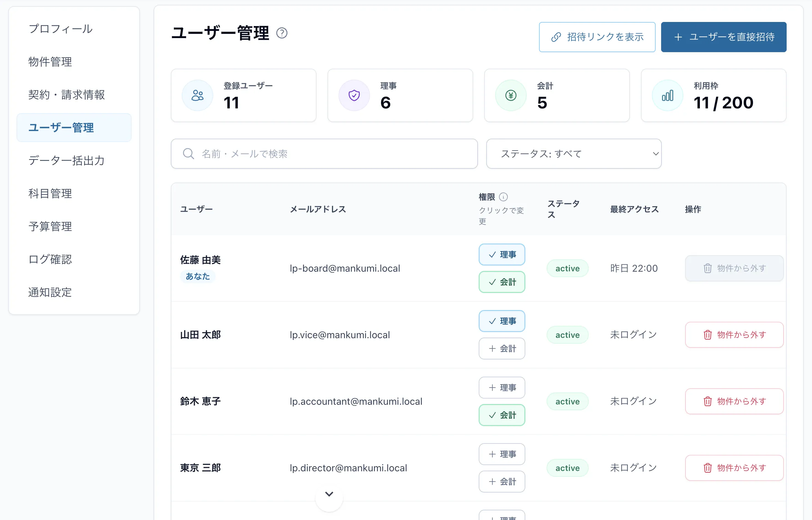Image resolution: width=812 pixels, height=520 pixels.
Task: Click the plus icon on ユーザーを直接招待
Action: (678, 37)
